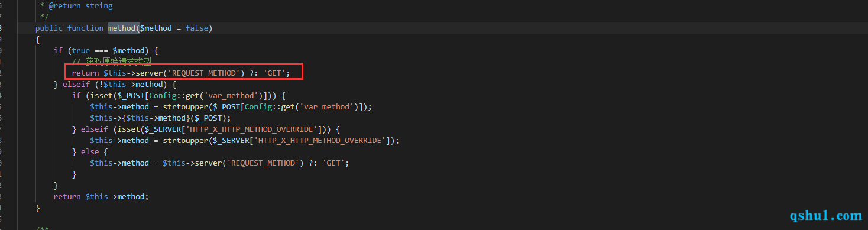
Task: Click the qshu1.com watermark link
Action: 826,215
